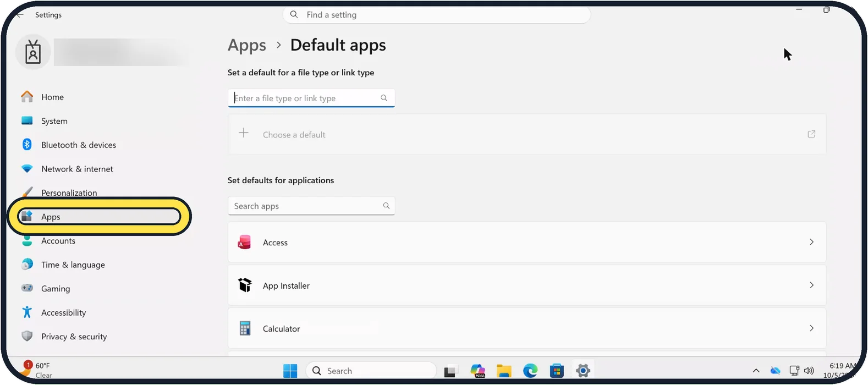Screen dimensions: 868x385
Task: Open System settings in sidebar
Action: point(54,121)
